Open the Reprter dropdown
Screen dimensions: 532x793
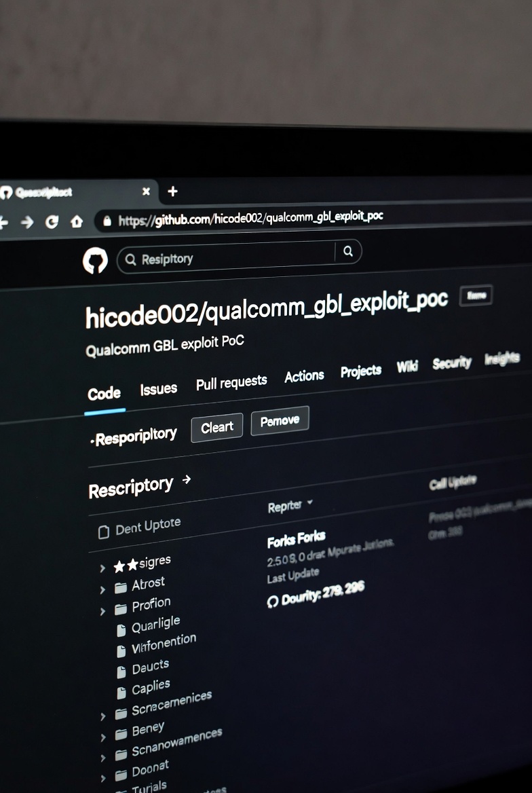[290, 505]
